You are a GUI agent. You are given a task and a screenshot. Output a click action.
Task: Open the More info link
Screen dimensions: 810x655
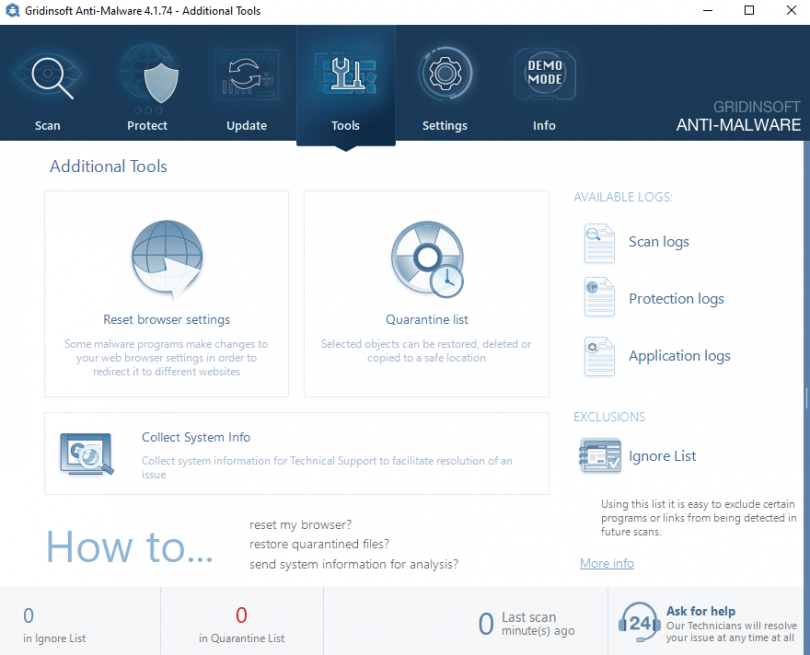pos(606,563)
